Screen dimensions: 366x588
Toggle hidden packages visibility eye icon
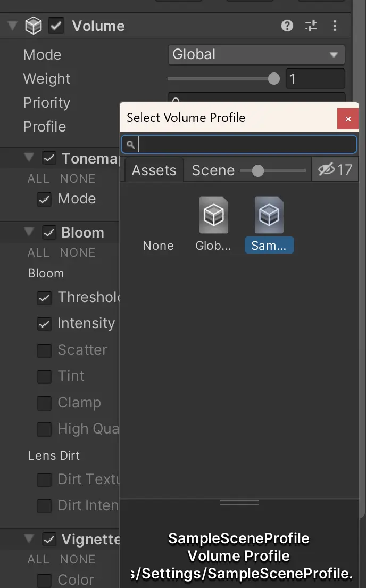(x=326, y=169)
